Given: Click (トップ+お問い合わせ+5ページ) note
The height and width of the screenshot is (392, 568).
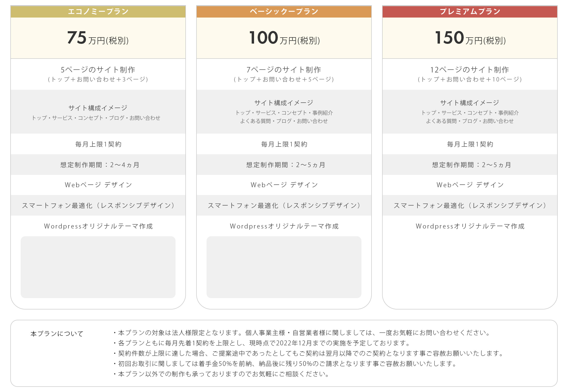Looking at the screenshot, I should point(284,79).
